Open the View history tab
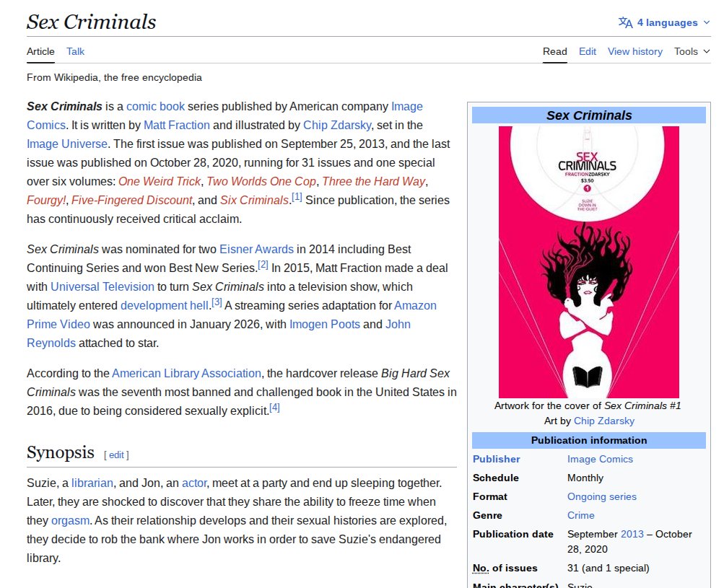Screen dimensions: 724x588 [x=635, y=51]
